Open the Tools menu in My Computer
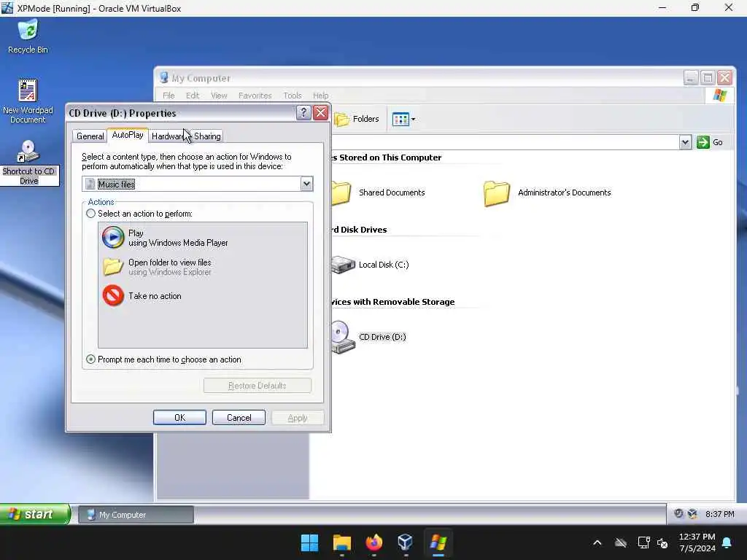Image resolution: width=747 pixels, height=560 pixels. [292, 96]
